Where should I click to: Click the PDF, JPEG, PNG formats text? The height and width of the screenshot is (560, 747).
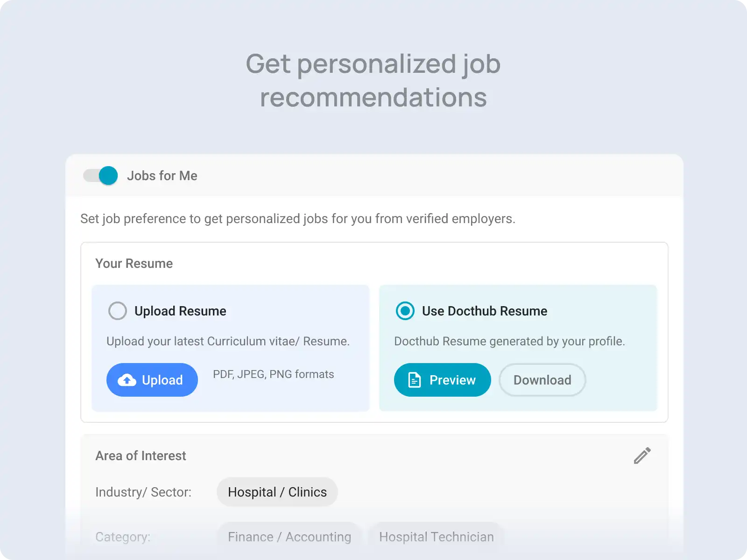point(274,374)
